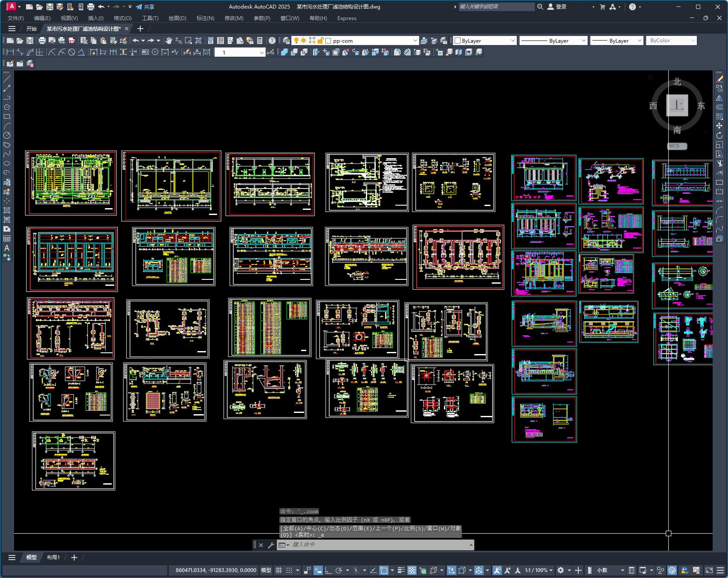The width and height of the screenshot is (728, 578).
Task: Toggle dynamic input in status bar
Action: [318, 570]
